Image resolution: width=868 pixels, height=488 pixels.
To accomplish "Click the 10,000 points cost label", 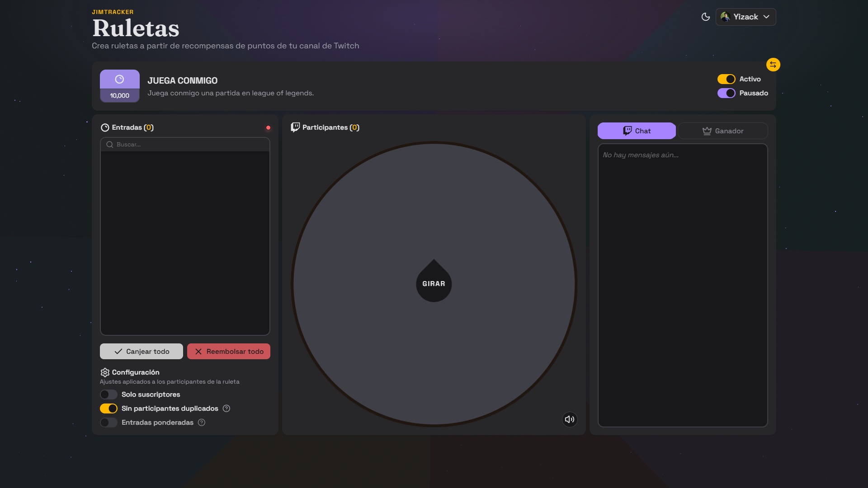I will coord(119,95).
